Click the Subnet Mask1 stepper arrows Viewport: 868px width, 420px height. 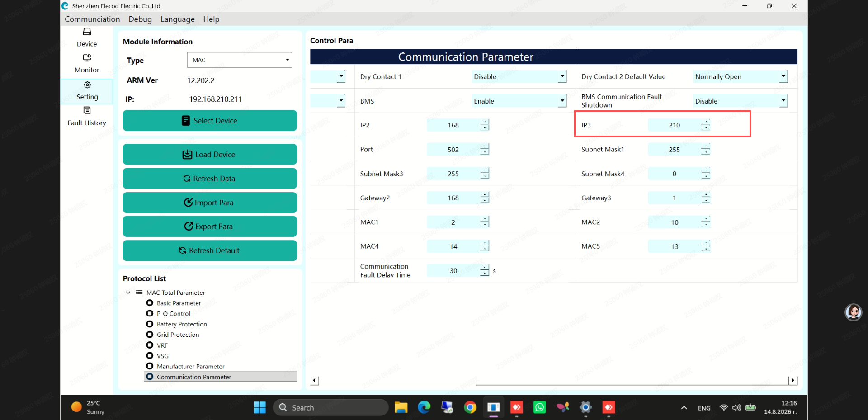coord(706,149)
